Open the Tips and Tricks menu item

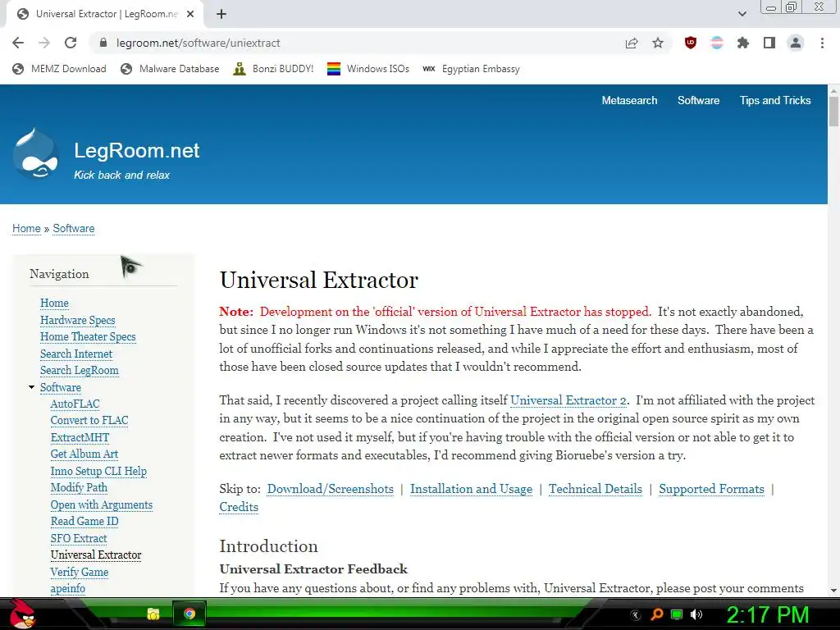[x=775, y=100]
